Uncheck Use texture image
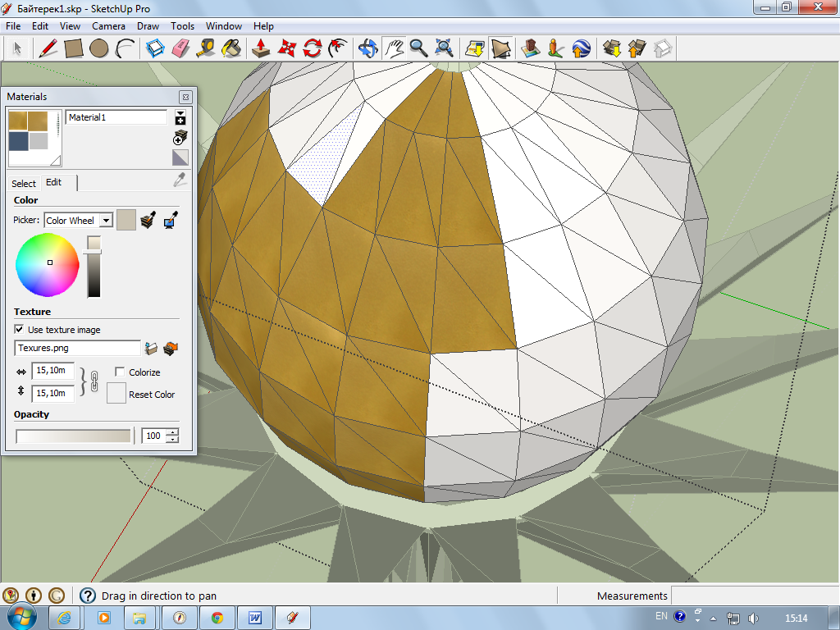 20,330
